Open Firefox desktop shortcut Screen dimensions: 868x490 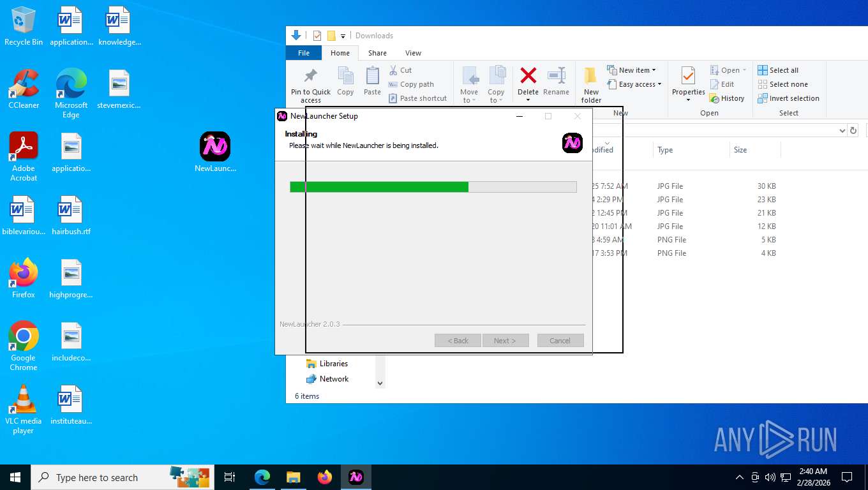24,279
